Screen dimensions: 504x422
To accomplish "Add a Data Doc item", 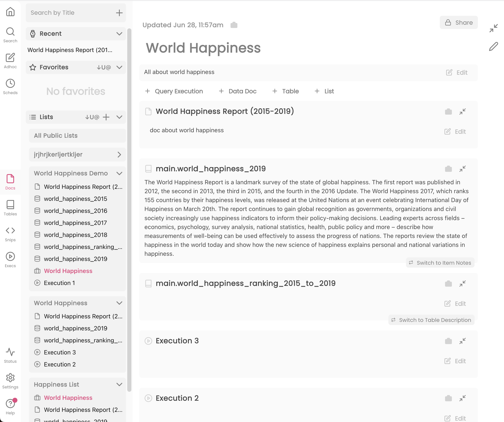I will tap(238, 91).
